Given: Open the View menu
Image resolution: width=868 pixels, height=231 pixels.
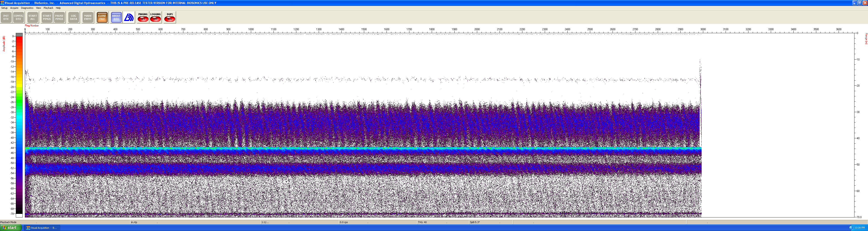Looking at the screenshot, I should coord(38,8).
